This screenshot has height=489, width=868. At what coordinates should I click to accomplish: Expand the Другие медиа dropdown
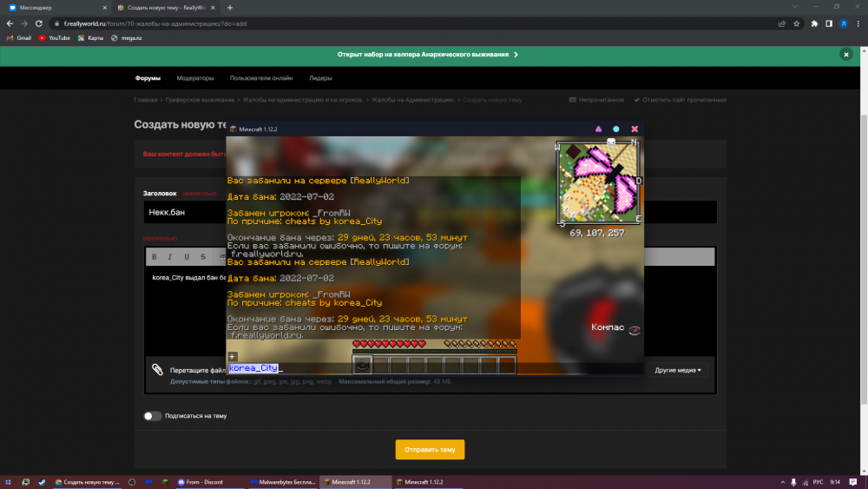click(x=678, y=370)
